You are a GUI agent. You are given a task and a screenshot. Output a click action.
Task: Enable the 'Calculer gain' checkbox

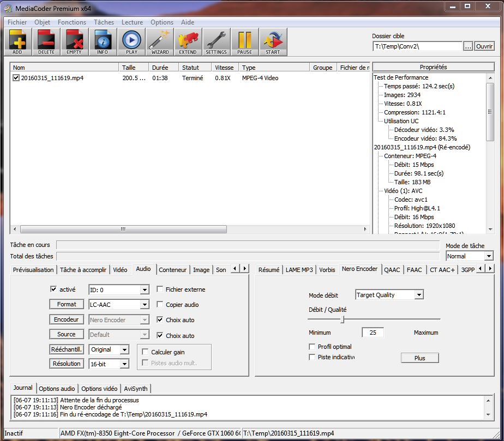[145, 352]
